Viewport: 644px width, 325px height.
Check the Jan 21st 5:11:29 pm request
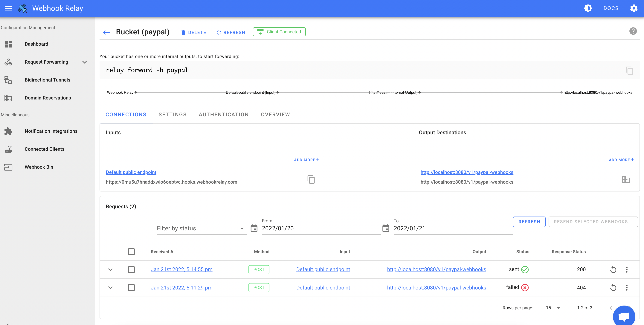131,288
